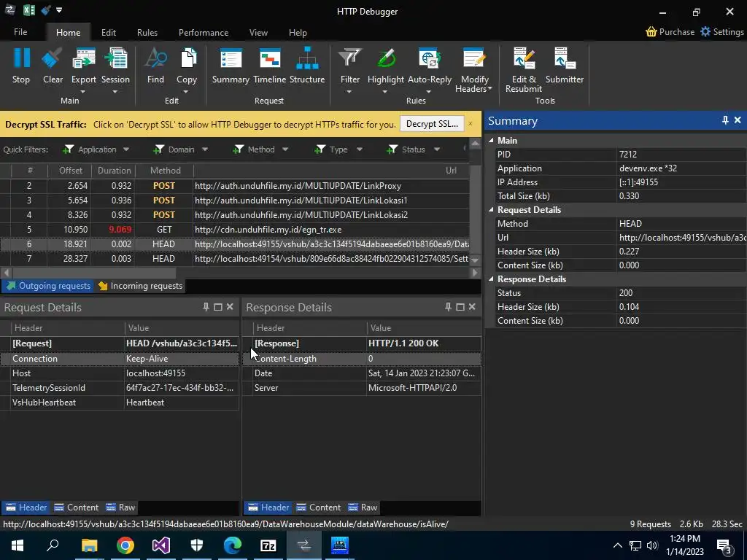Maximize the Response Details panel
747x560 pixels.
click(460, 307)
